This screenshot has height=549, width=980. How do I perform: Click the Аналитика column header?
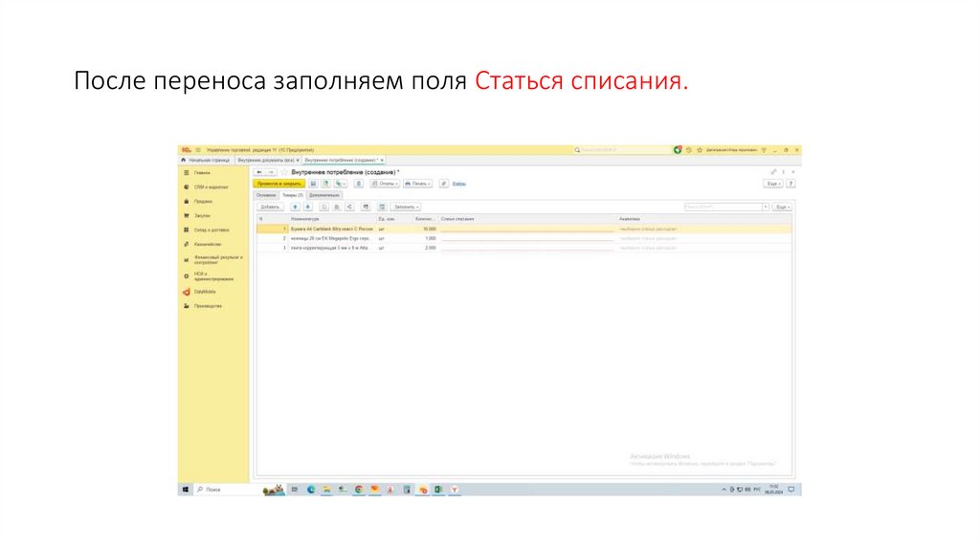(704, 219)
